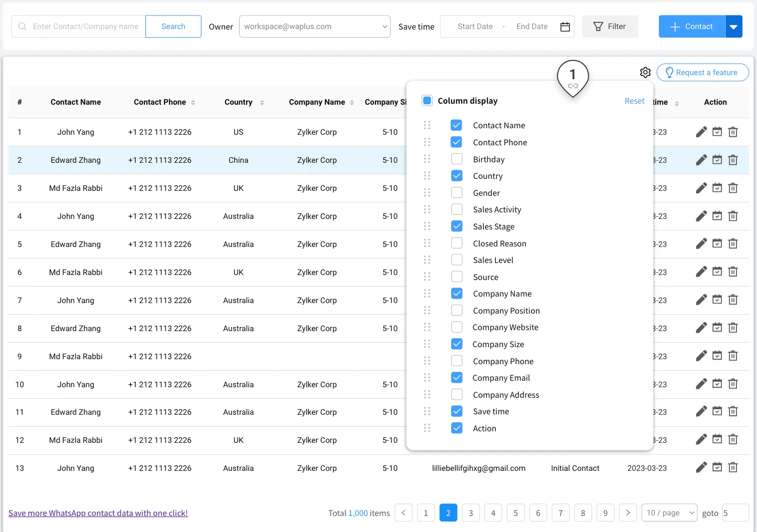757x532 pixels.
Task: Go to page 4
Action: pyautogui.click(x=493, y=512)
